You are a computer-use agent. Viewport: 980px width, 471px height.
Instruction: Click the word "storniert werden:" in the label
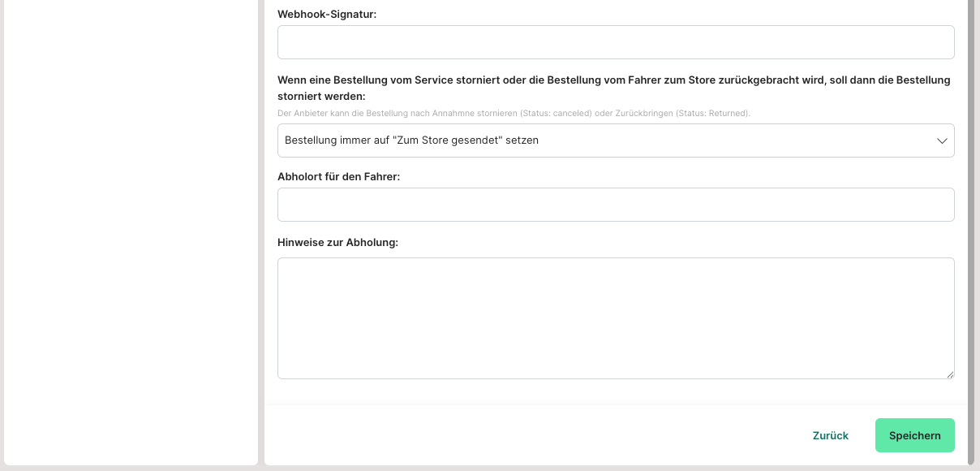tap(321, 96)
